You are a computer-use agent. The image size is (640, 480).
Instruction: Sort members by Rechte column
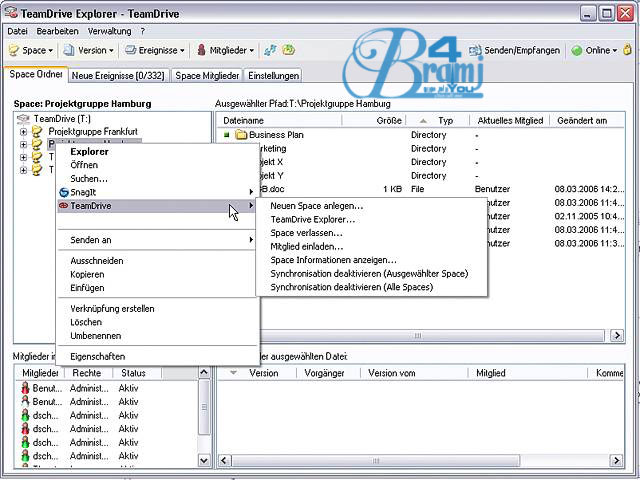tap(87, 373)
